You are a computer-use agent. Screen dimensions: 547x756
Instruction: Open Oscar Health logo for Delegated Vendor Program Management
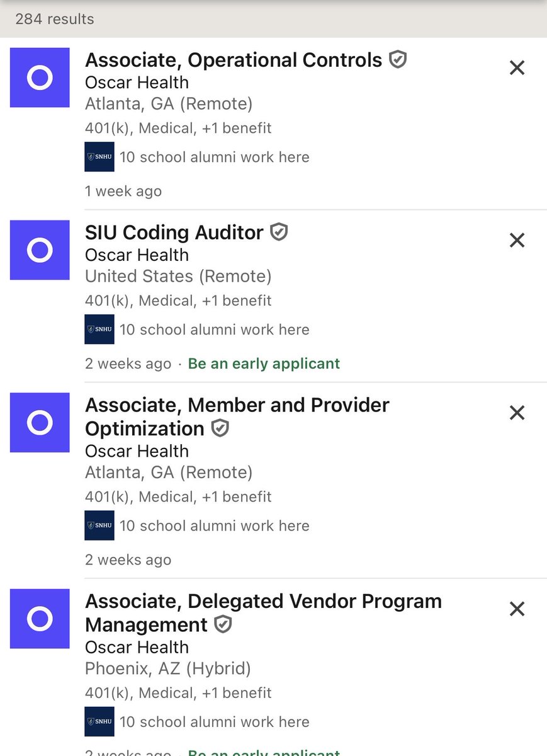coord(40,619)
